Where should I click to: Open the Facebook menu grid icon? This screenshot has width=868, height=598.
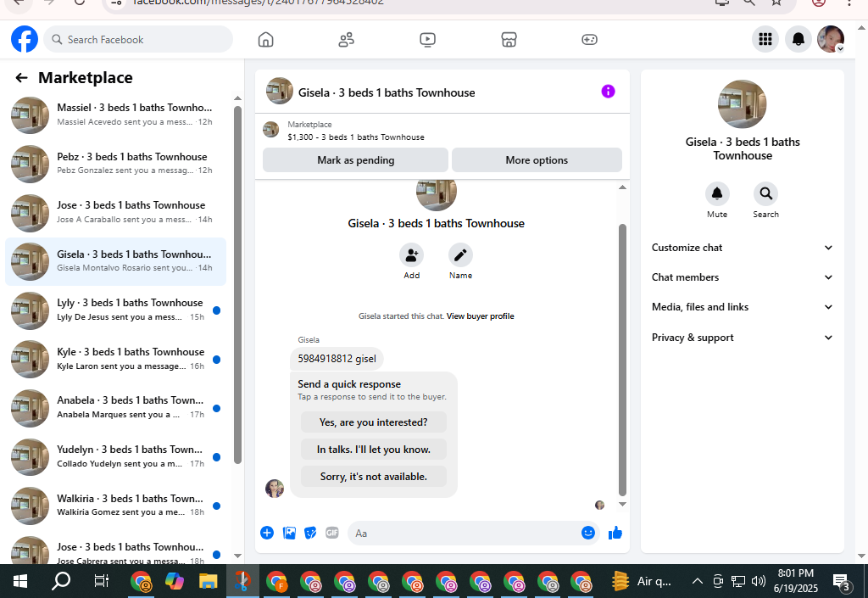click(765, 39)
